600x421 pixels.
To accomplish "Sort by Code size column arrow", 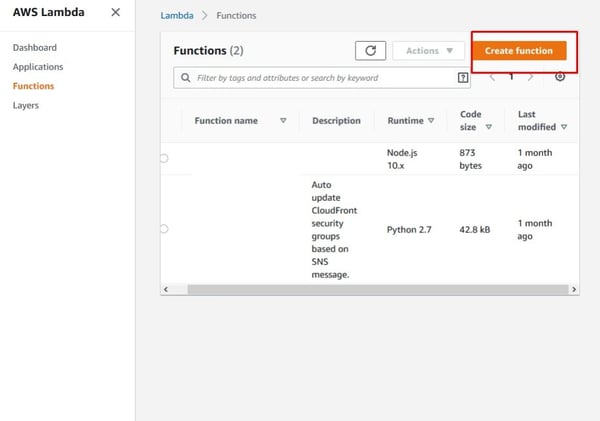I will pyautogui.click(x=489, y=127).
